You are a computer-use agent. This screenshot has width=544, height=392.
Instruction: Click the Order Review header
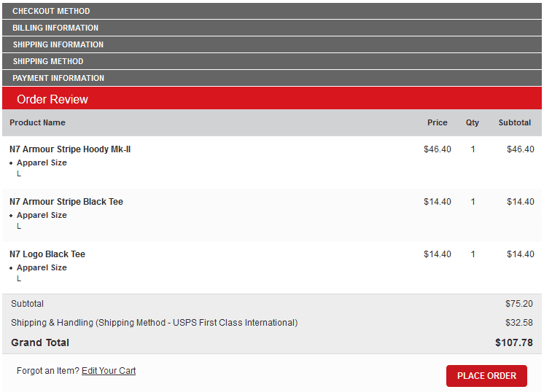click(x=53, y=99)
